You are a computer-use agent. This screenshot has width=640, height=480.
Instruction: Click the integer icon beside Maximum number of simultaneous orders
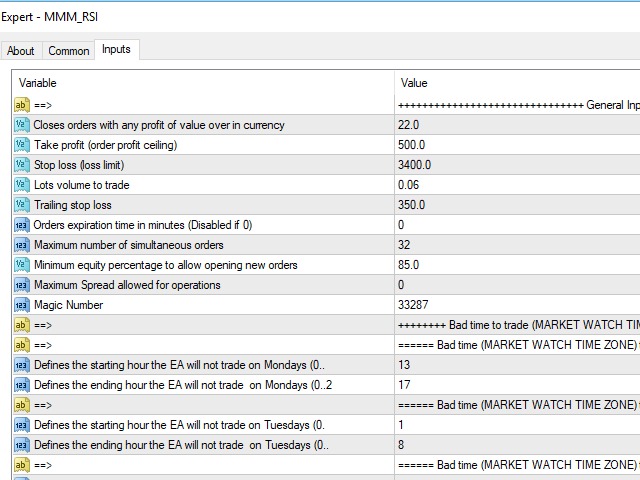(22, 245)
